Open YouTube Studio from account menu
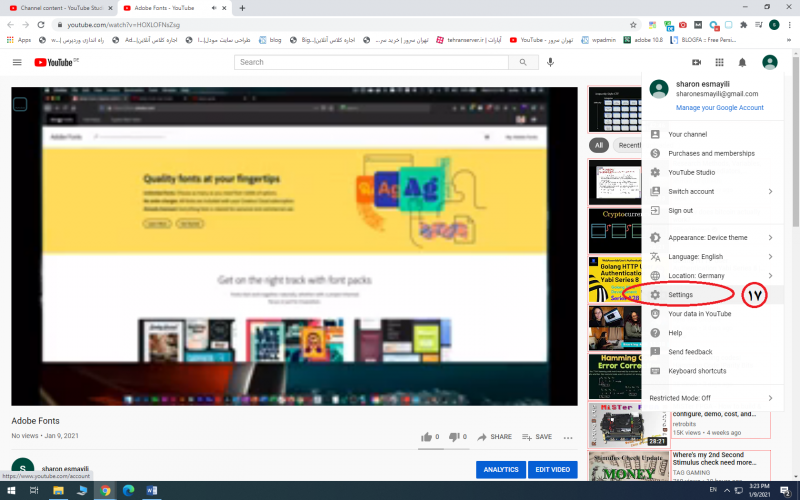This screenshot has width=800, height=500. [691, 172]
